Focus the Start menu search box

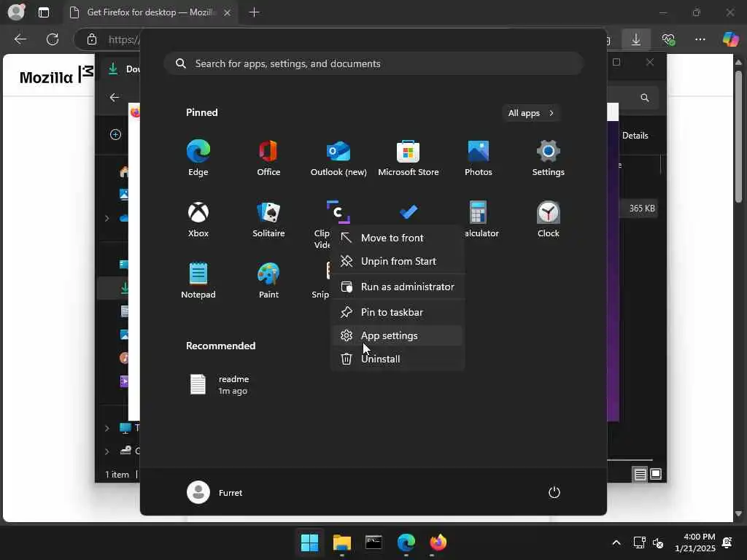coord(373,63)
